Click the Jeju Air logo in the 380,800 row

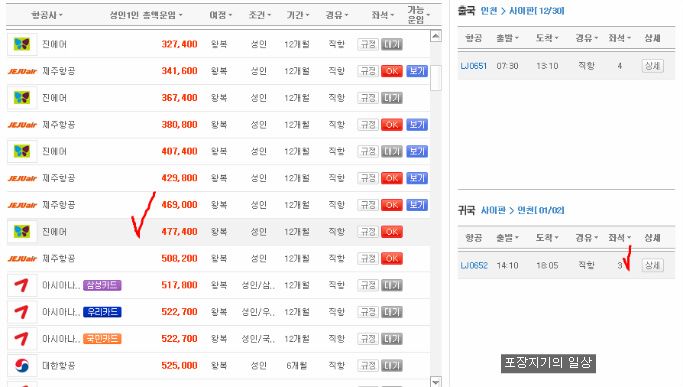click(x=22, y=125)
